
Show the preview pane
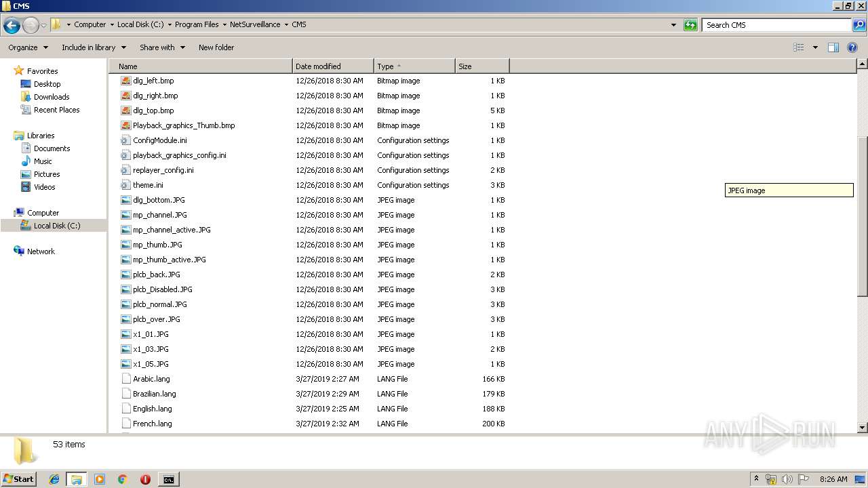tap(833, 47)
